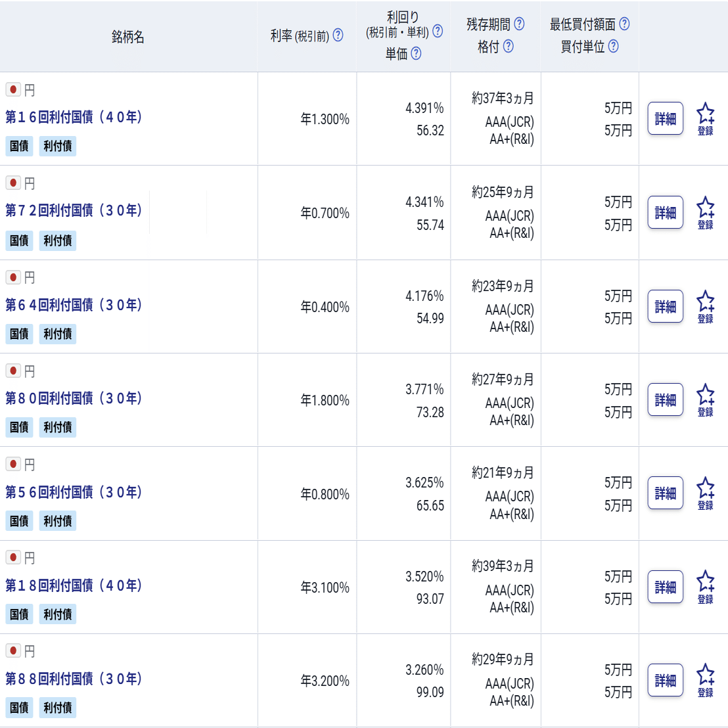Click help icon beside 最低買付額面 header
The image size is (728, 728).
pyautogui.click(x=624, y=24)
